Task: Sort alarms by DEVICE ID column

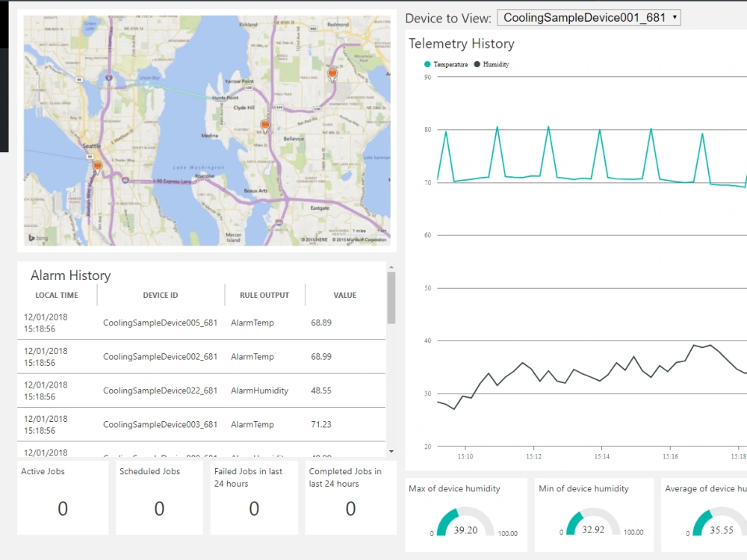Action: (x=161, y=295)
